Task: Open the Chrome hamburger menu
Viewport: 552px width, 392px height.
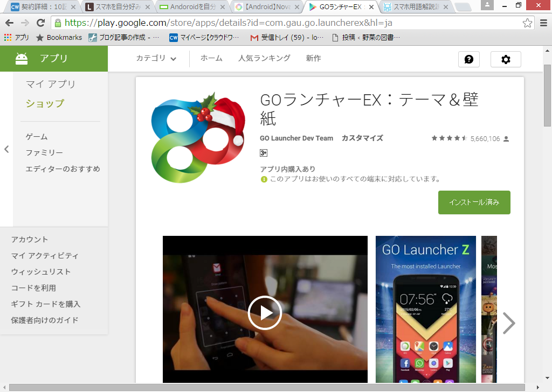Action: tap(543, 23)
